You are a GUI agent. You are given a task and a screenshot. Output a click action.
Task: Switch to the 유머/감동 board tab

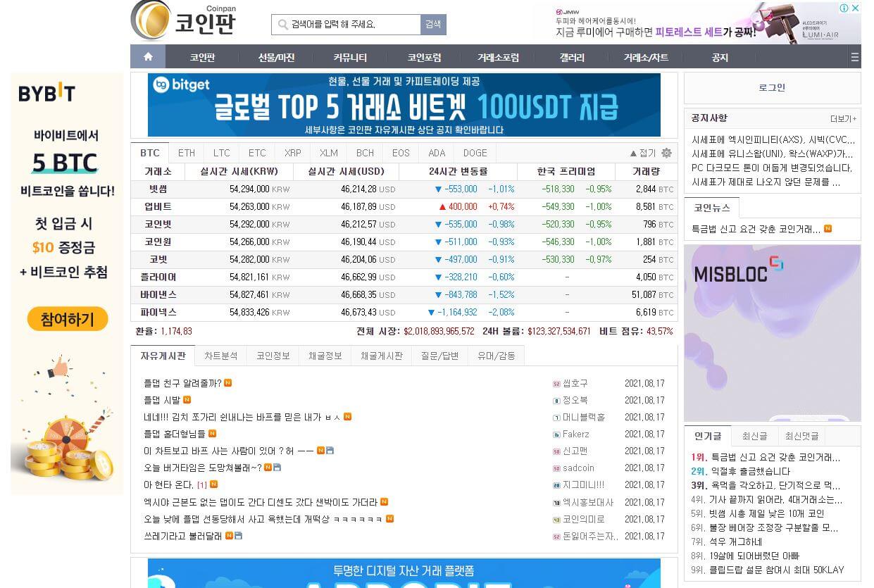(497, 356)
